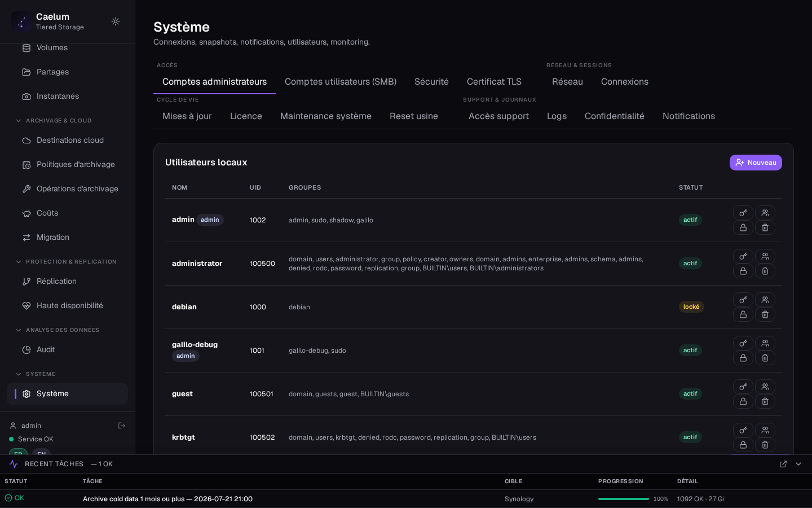This screenshot has height=508, width=812.
Task: Pop out the recent tasks panel
Action: click(x=783, y=464)
